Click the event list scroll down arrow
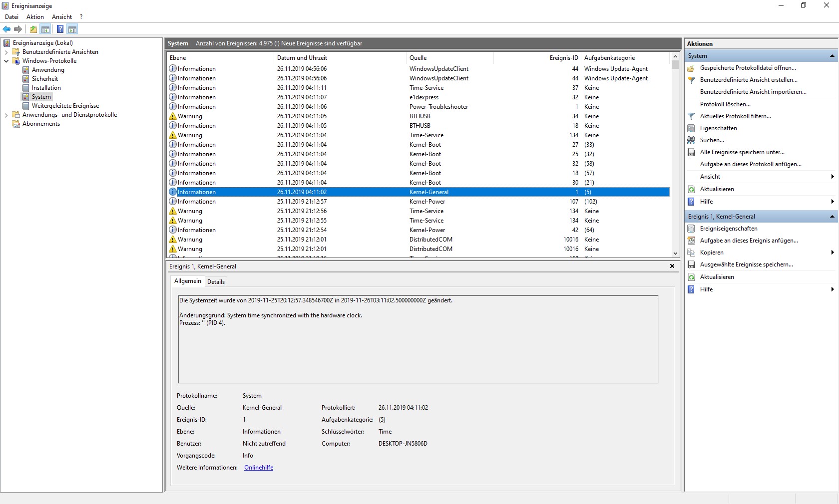The width and height of the screenshot is (839, 504). click(675, 253)
